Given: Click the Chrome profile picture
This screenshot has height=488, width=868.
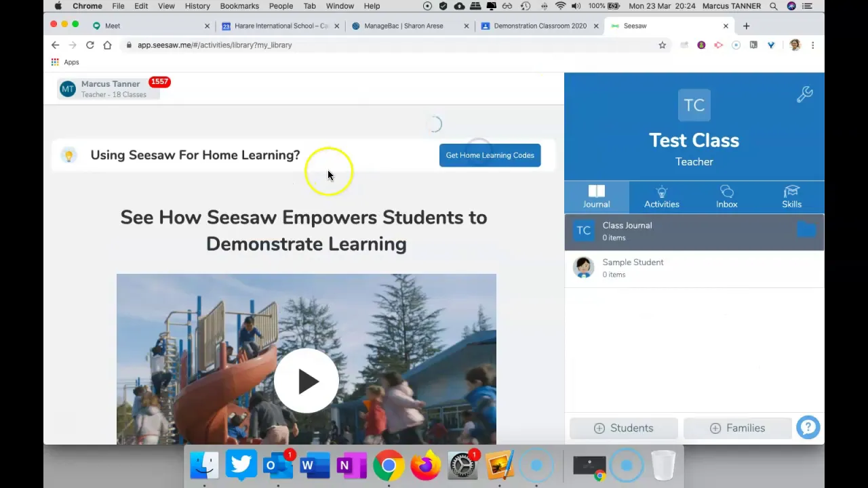Looking at the screenshot, I should [x=795, y=45].
